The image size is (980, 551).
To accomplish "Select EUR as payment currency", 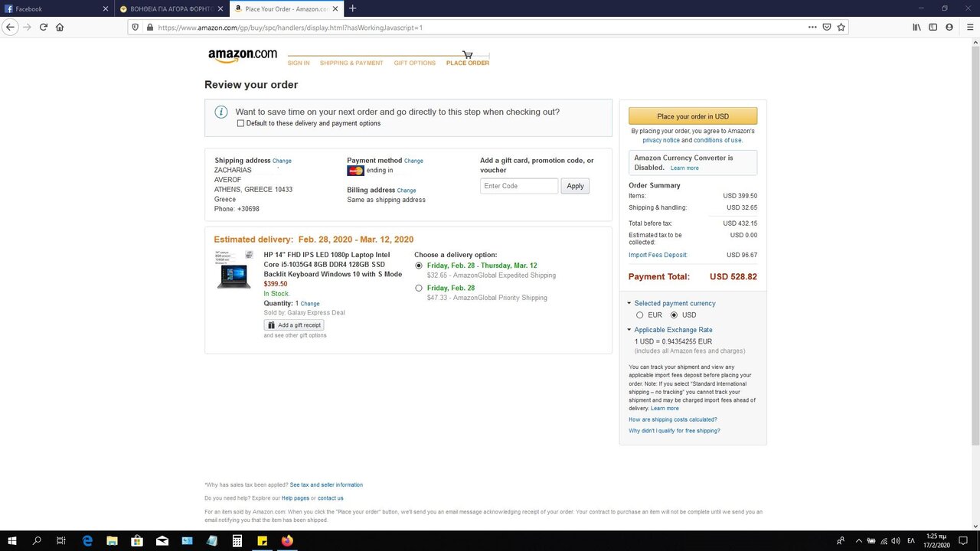I will tap(640, 315).
